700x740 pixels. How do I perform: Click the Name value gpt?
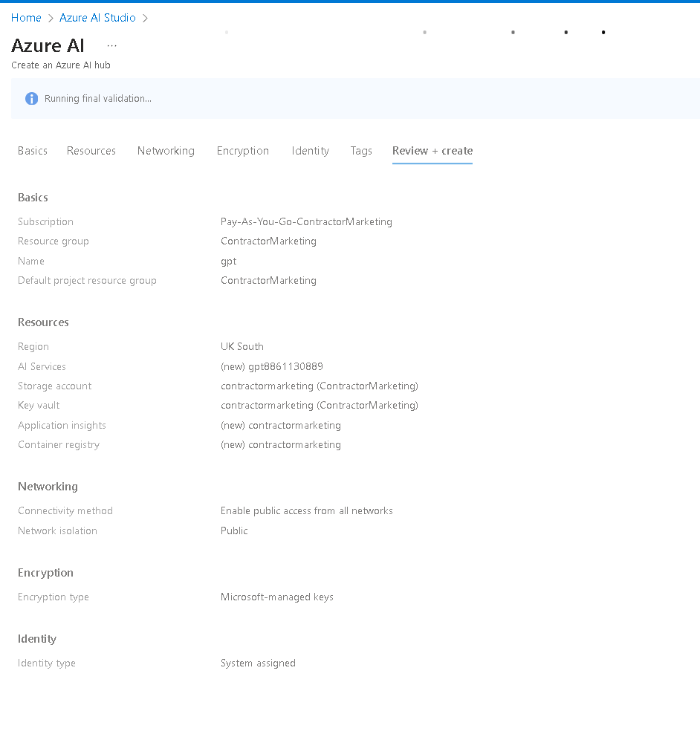coord(228,262)
